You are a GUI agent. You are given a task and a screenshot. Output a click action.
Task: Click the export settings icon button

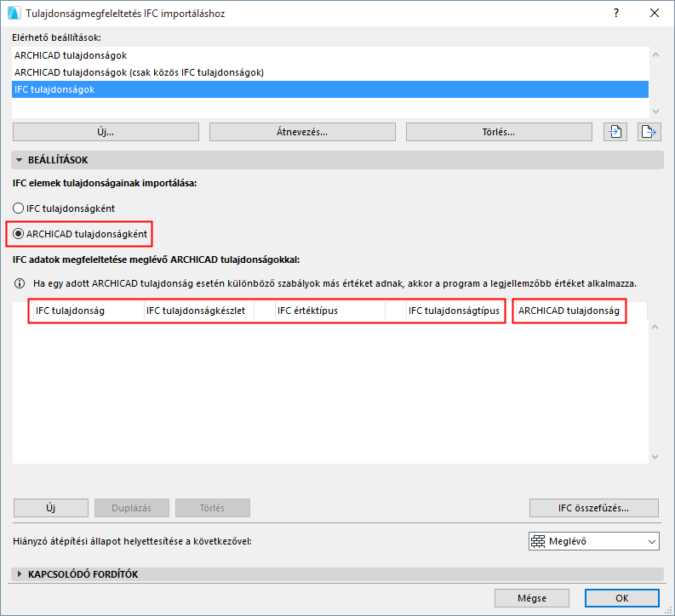[649, 132]
